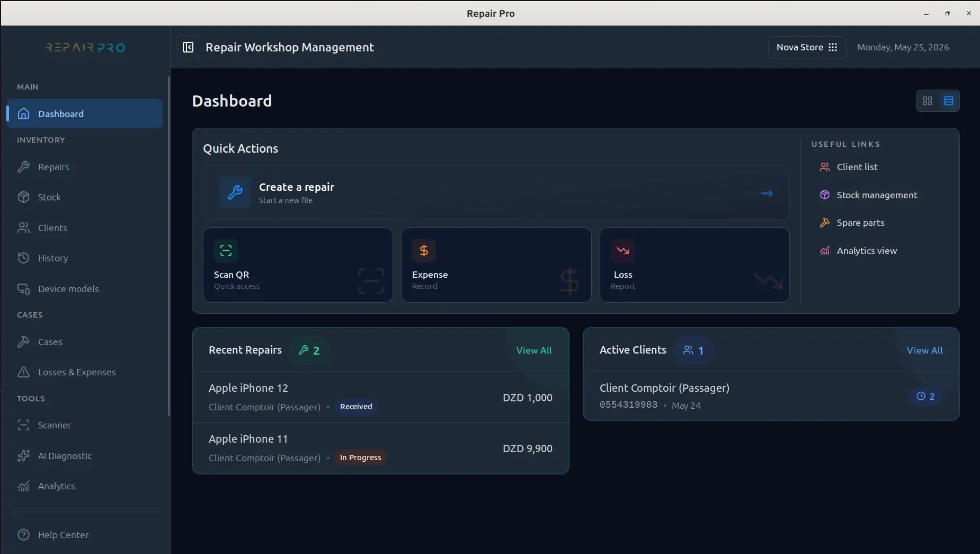Click the Received status badge
The width and height of the screenshot is (980, 554).
pyautogui.click(x=356, y=407)
